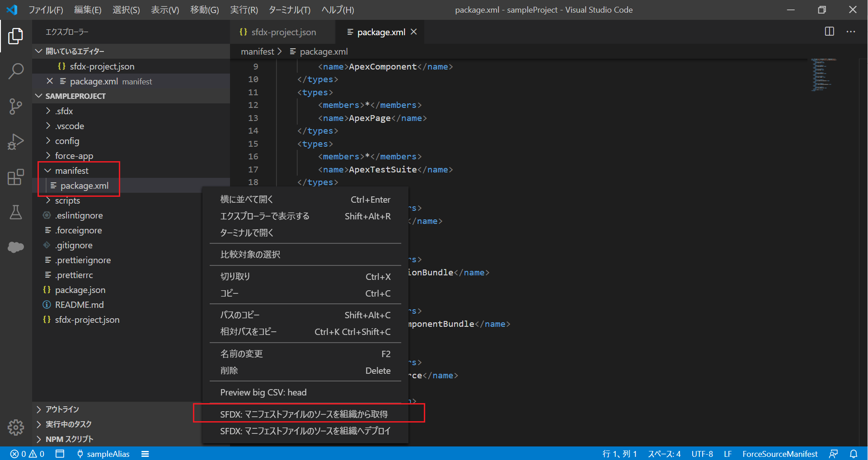Open the 表示(V) menu
Screen dimensions: 868x460
point(165,9)
